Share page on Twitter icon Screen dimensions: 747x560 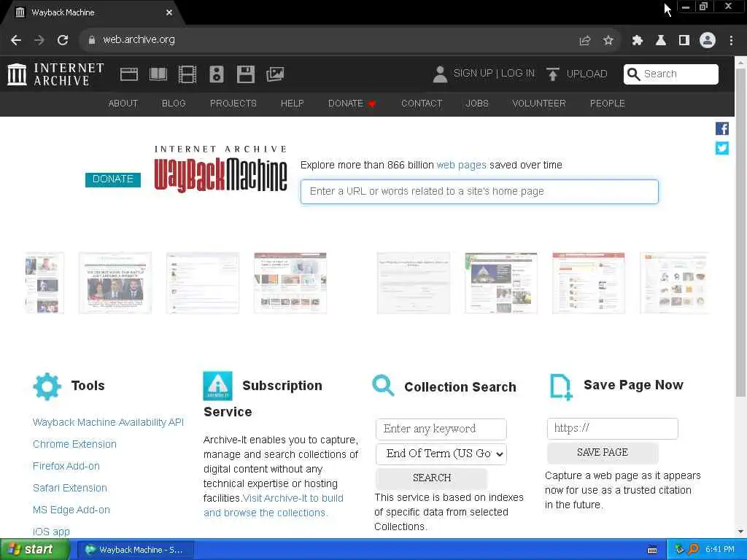coord(721,148)
